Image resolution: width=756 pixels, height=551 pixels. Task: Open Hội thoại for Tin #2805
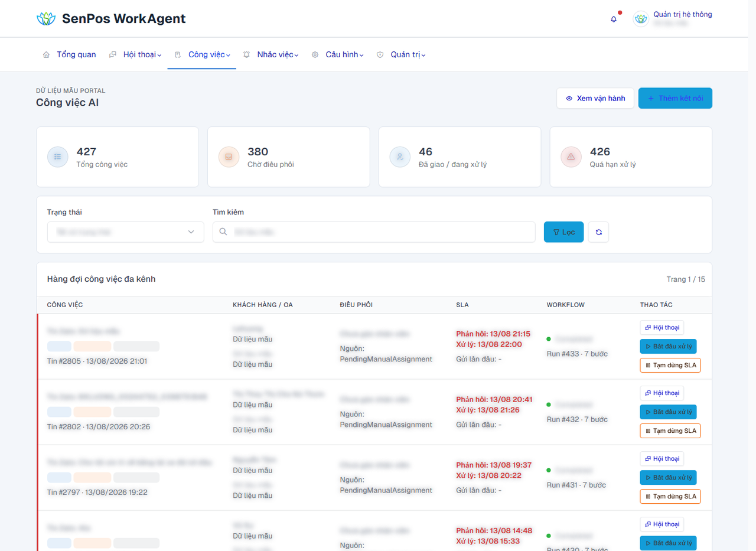click(x=661, y=328)
